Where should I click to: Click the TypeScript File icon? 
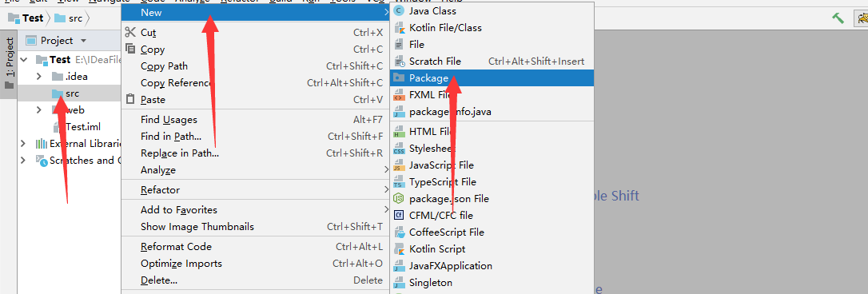click(399, 181)
